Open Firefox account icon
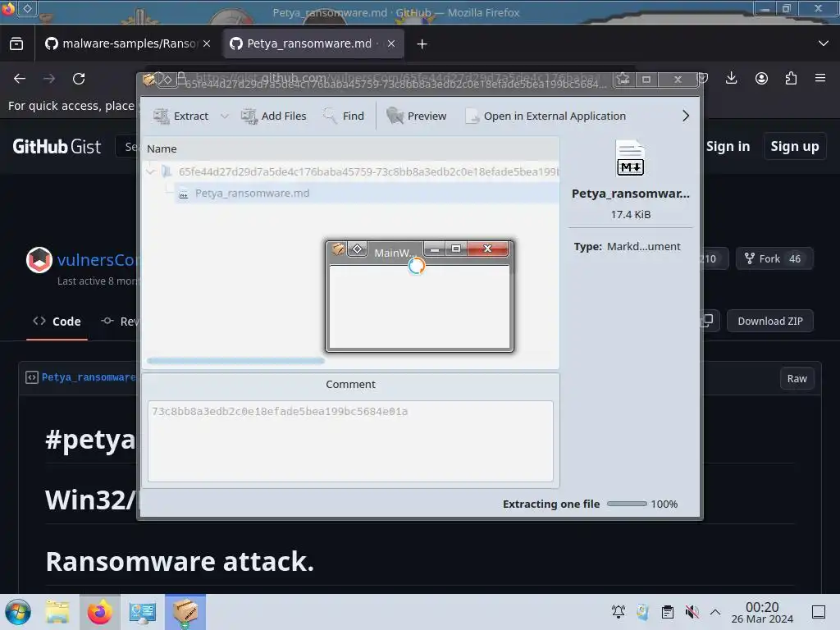The height and width of the screenshot is (630, 840). 761,79
